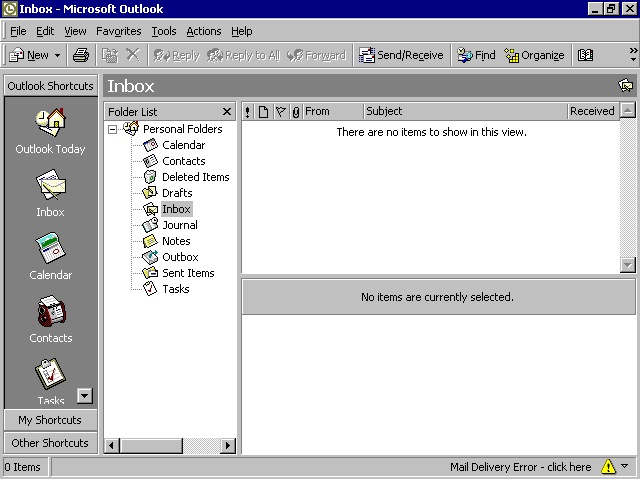The image size is (640, 480).
Task: Switch to My Shortcuts group
Action: coord(51,420)
